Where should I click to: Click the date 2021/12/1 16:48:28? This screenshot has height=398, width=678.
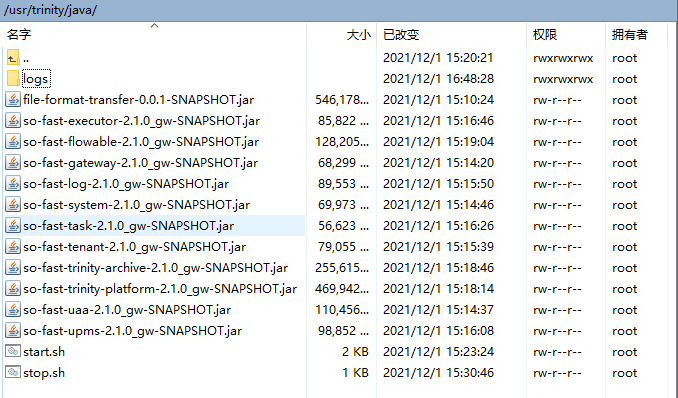[438, 79]
